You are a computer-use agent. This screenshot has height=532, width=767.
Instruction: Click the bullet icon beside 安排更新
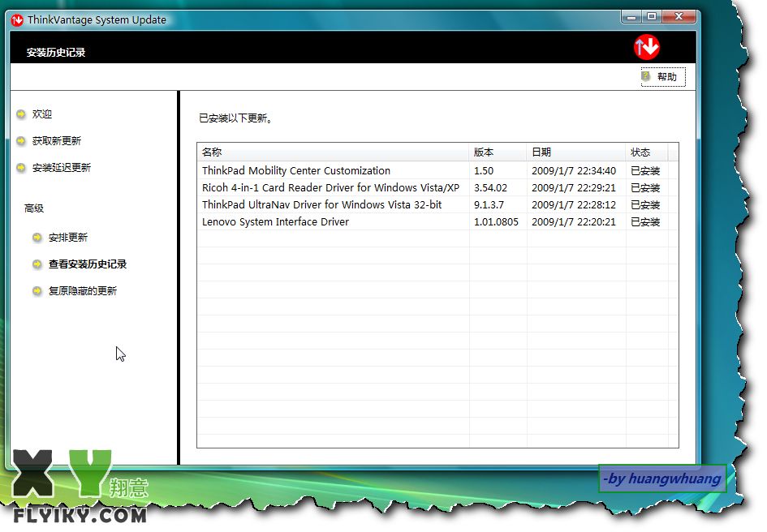tap(37, 238)
